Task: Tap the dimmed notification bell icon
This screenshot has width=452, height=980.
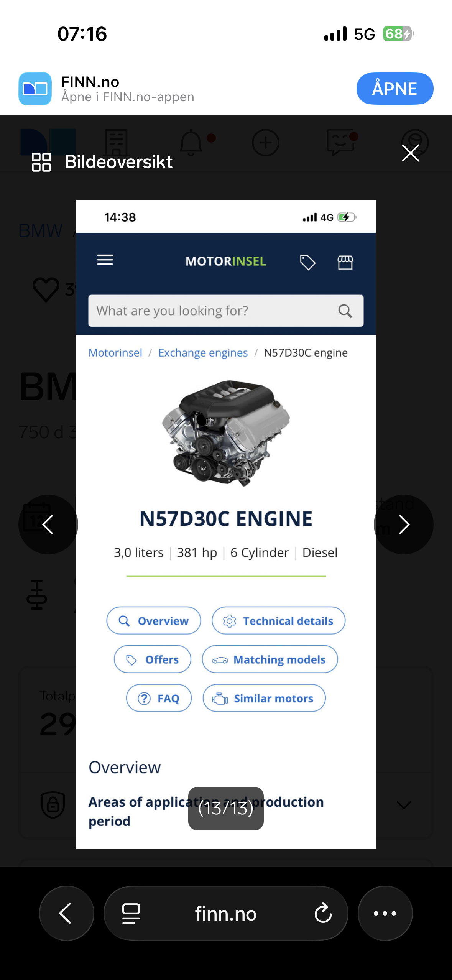Action: (191, 142)
